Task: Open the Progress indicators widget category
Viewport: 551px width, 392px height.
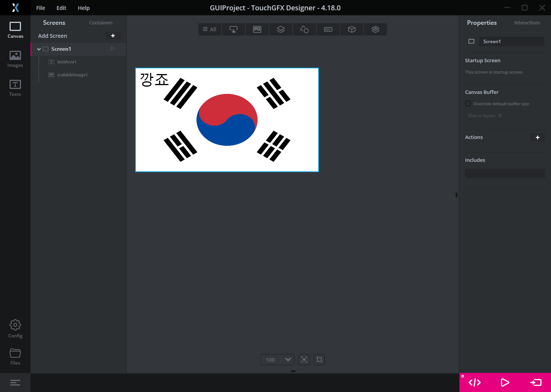Action: 328,29
